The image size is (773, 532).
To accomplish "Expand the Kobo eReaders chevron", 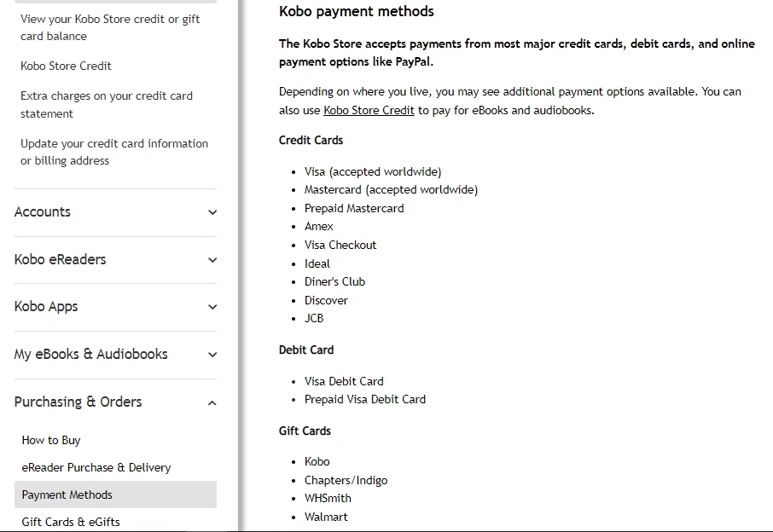I will 212,260.
